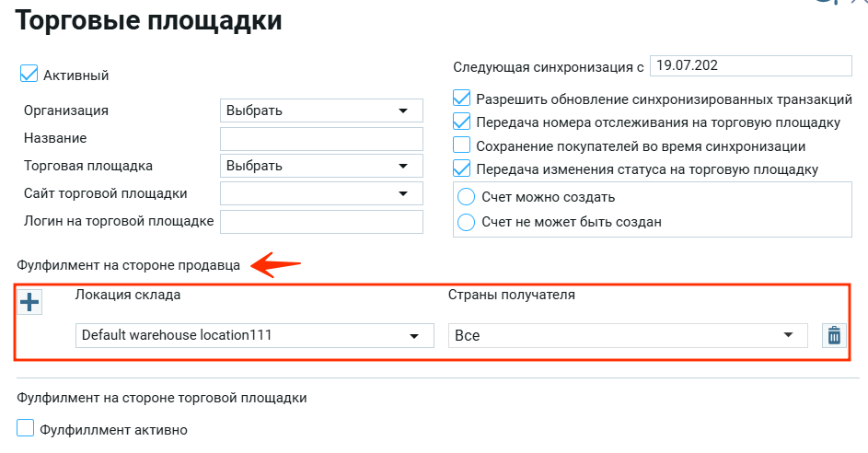Click the plus icon to add warehouse row

(x=30, y=302)
